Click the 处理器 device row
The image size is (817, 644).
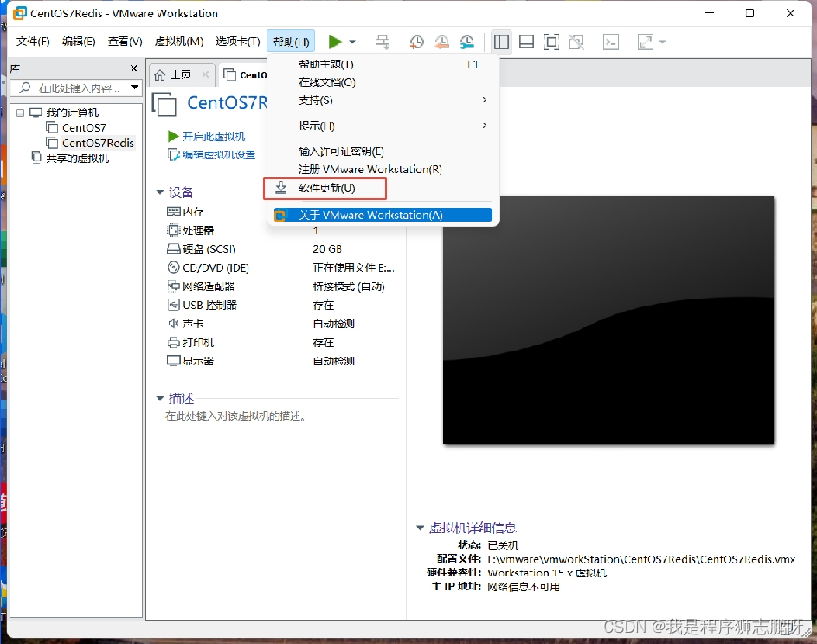tap(190, 230)
